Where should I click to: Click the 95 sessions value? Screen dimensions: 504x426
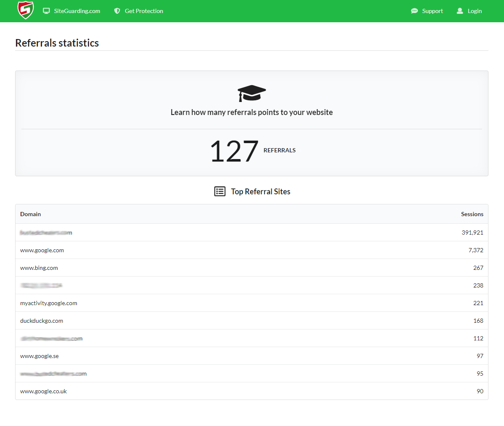tap(480, 374)
